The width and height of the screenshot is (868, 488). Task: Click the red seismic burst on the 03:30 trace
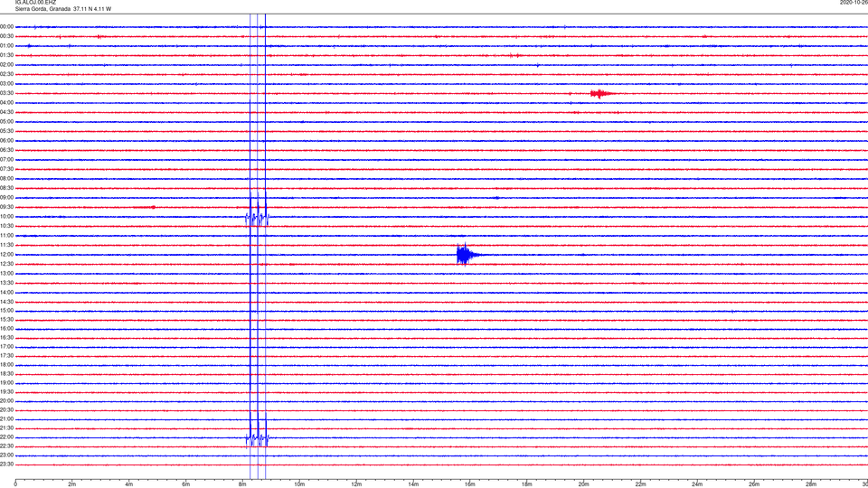coord(602,93)
